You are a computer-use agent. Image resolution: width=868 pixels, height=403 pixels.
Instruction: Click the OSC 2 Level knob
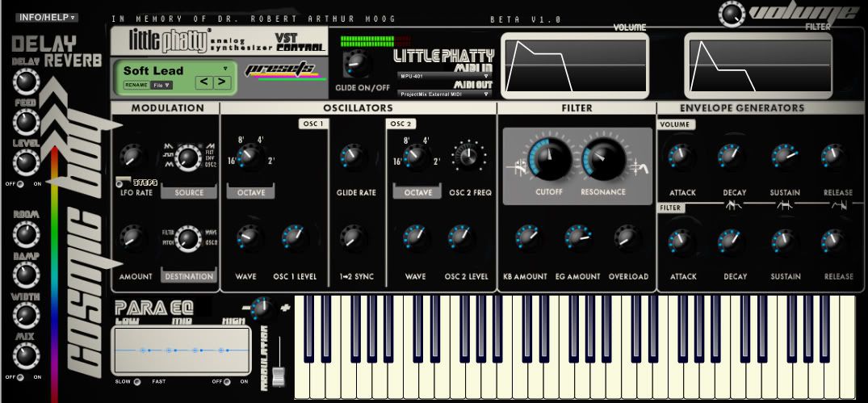tap(461, 237)
